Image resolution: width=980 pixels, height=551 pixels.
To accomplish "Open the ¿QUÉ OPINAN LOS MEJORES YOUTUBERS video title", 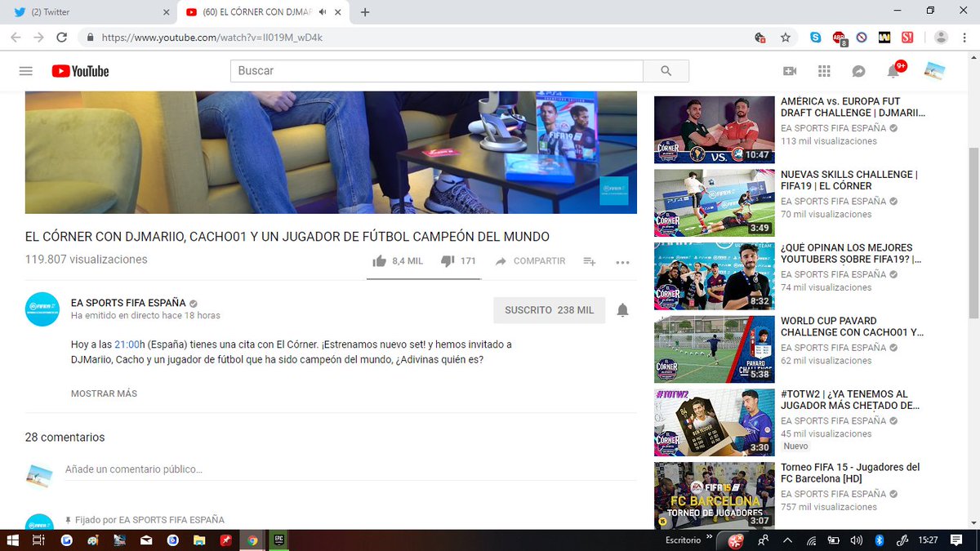I will point(852,254).
